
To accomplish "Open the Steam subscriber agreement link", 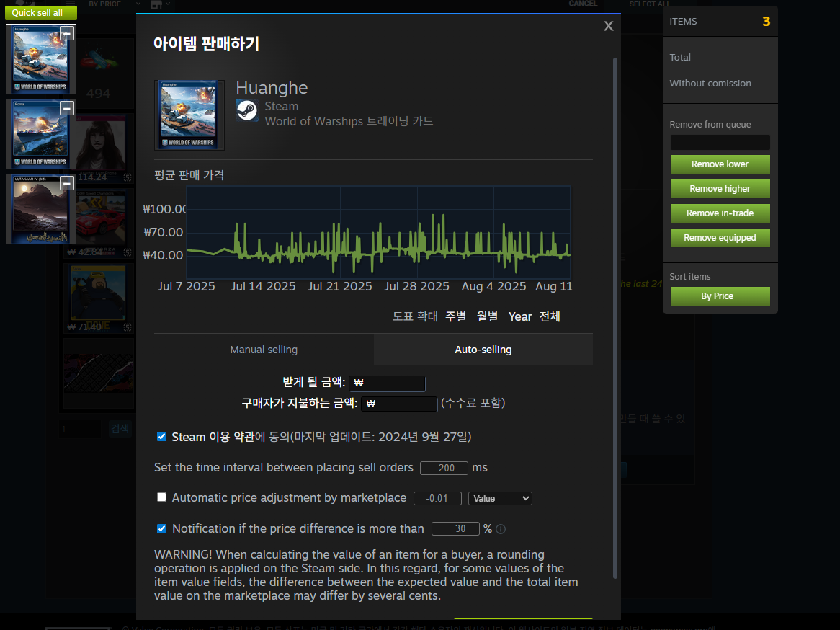I will [x=213, y=437].
